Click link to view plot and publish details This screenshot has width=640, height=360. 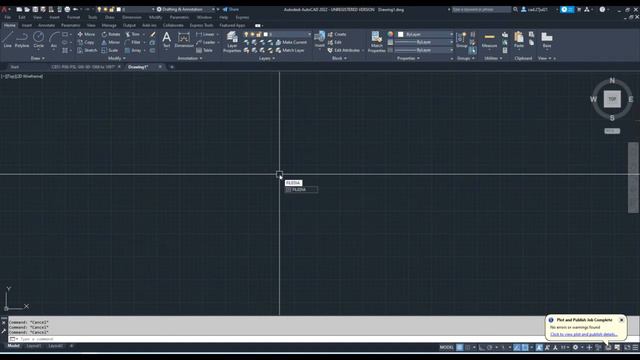point(584,334)
